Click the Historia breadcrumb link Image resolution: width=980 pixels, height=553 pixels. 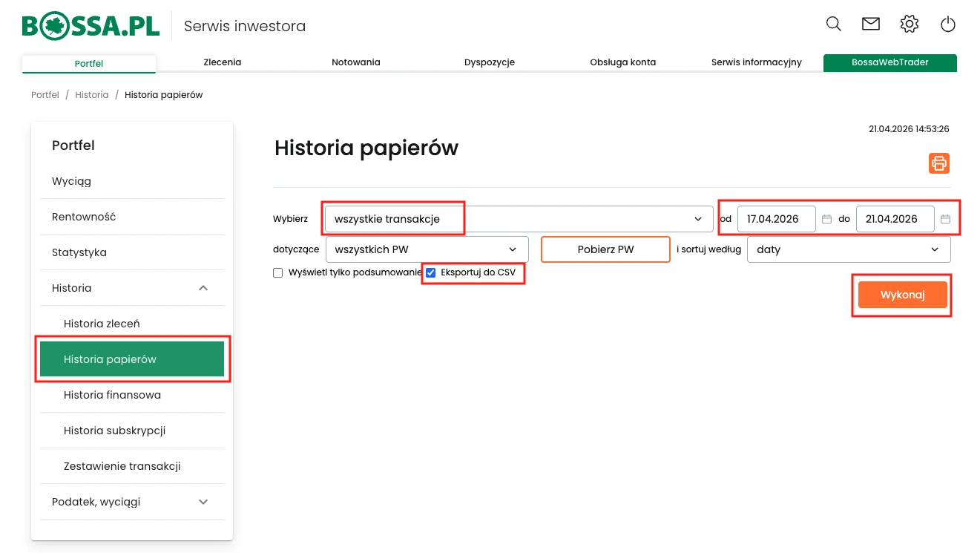point(92,95)
